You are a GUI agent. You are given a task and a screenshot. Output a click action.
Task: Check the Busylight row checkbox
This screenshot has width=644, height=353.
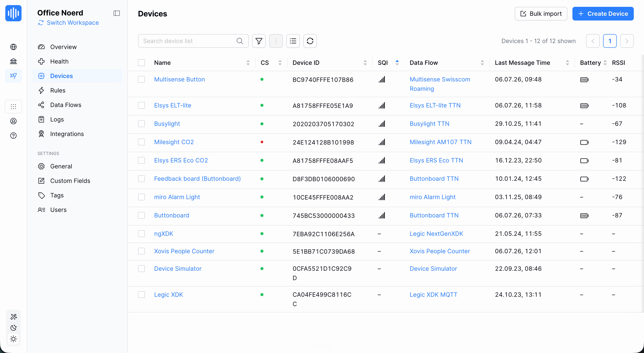coord(141,124)
